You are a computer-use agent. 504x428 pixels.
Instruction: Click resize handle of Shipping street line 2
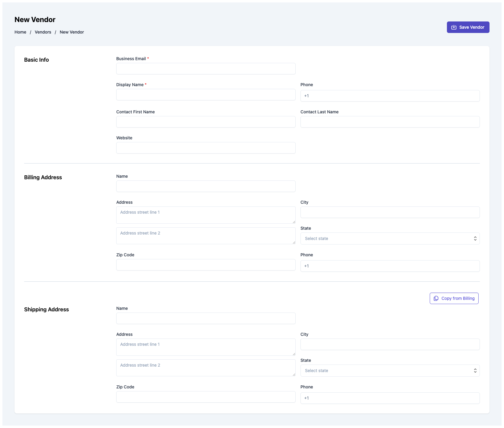(x=294, y=374)
